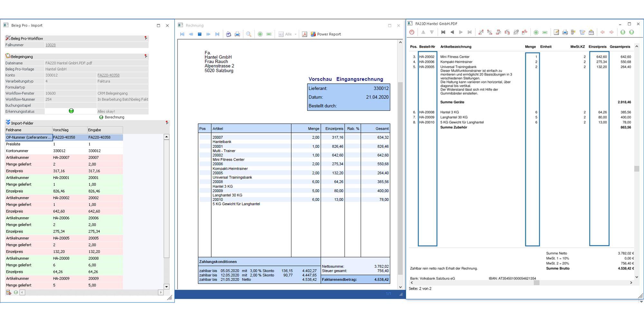Click the green plus zoom icon in PDF toolbar

536,32
